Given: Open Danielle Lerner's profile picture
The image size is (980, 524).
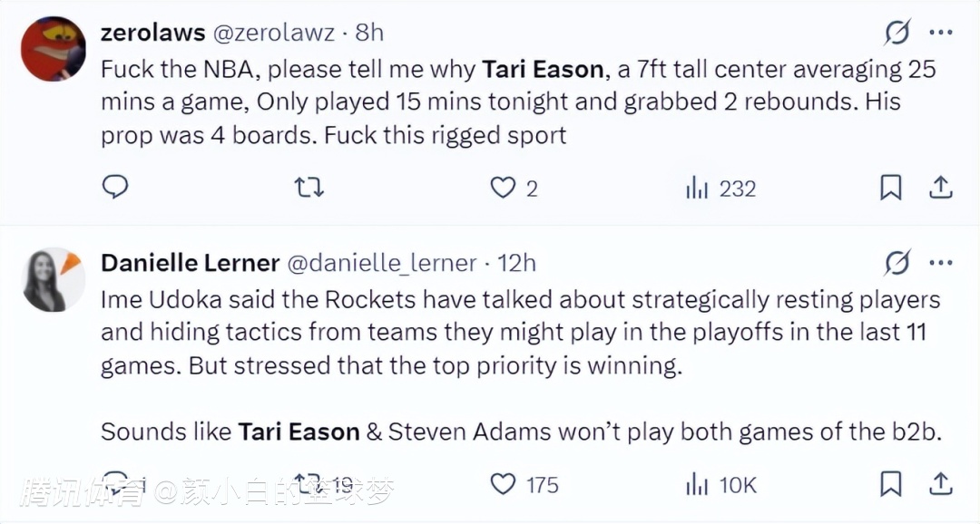Looking at the screenshot, I should (54, 278).
